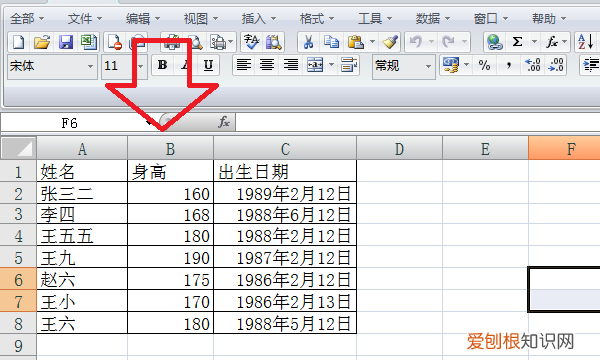The width and height of the screenshot is (600, 360).
Task: Expand the undo history arrow
Action: click(x=431, y=41)
